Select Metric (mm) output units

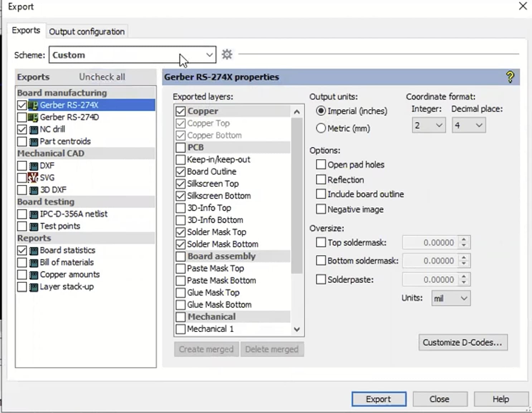tap(321, 128)
